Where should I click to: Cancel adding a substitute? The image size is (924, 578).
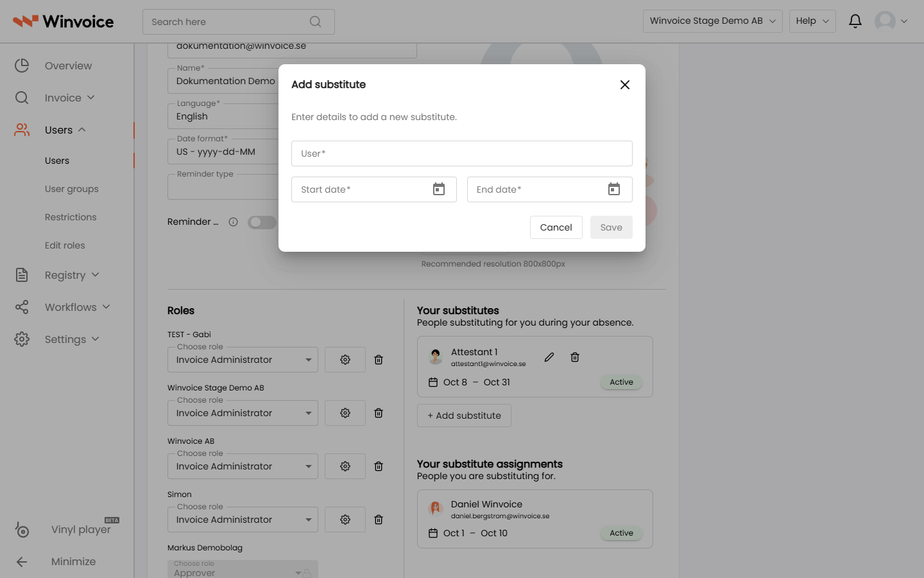pyautogui.click(x=556, y=227)
